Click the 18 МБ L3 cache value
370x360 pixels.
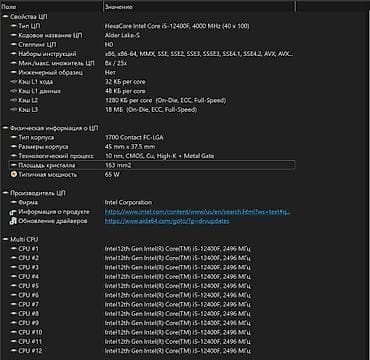[151, 110]
